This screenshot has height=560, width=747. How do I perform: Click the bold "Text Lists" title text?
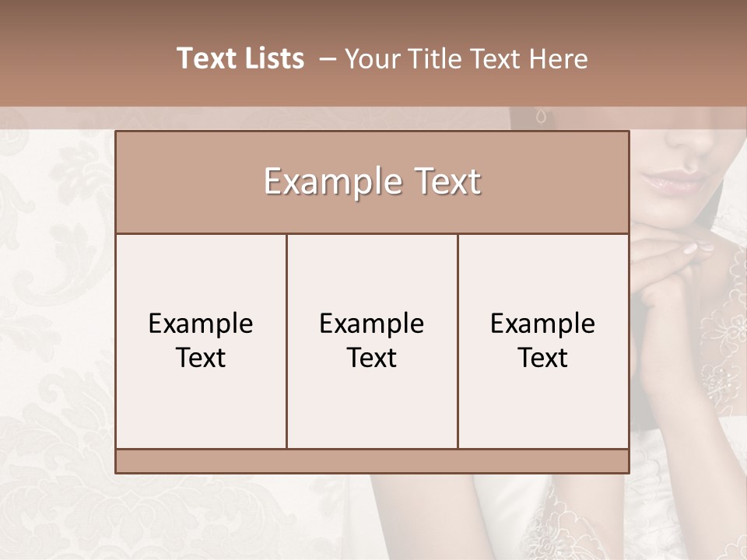(x=240, y=58)
